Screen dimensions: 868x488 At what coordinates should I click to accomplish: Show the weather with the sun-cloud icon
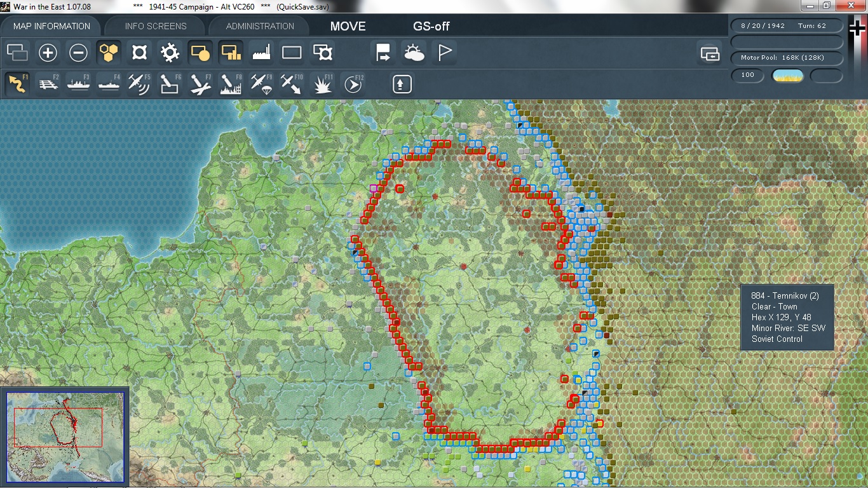pyautogui.click(x=414, y=53)
